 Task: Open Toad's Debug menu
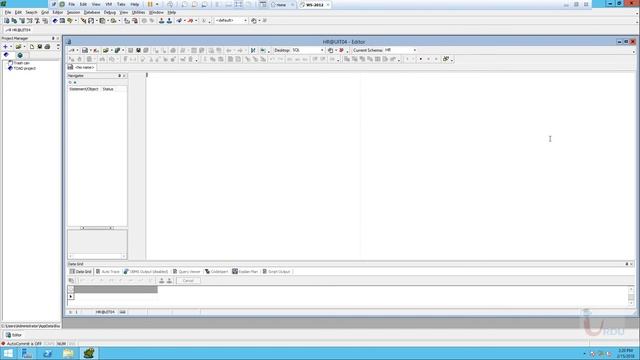pos(110,13)
